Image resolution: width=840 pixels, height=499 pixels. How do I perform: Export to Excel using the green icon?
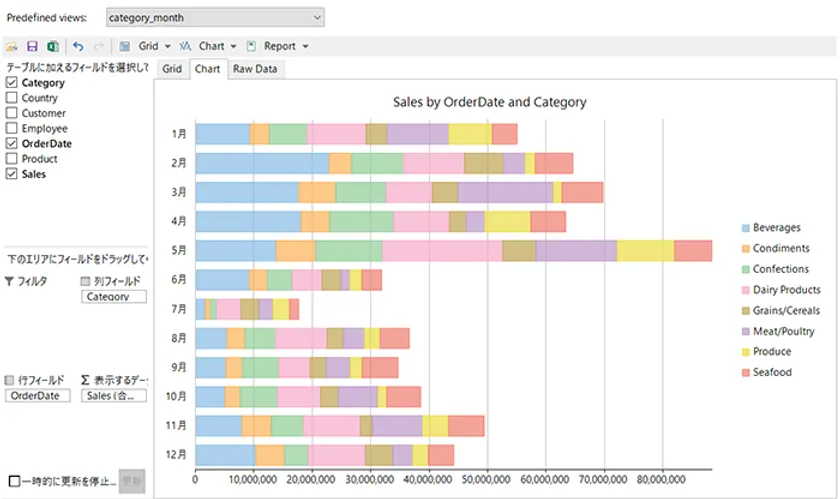coord(52,46)
